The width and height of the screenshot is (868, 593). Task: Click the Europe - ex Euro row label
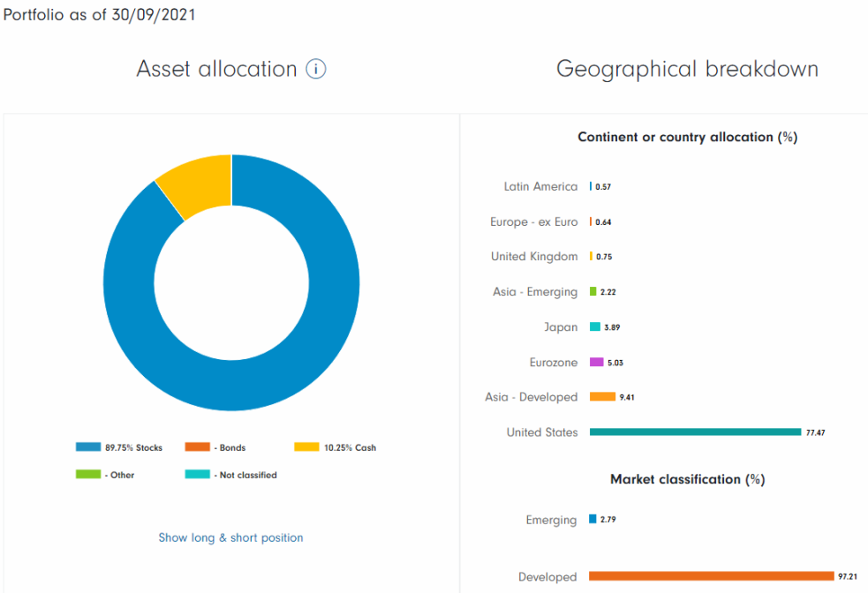click(533, 221)
